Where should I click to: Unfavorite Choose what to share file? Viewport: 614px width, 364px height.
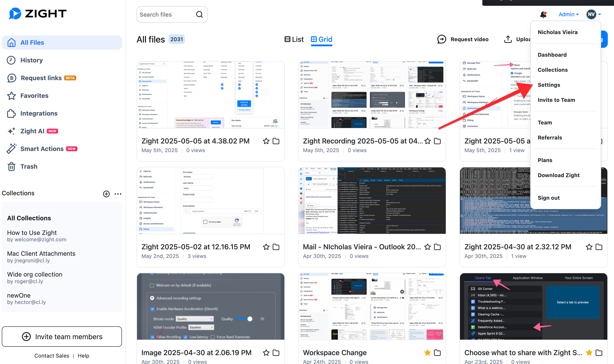coord(589,353)
